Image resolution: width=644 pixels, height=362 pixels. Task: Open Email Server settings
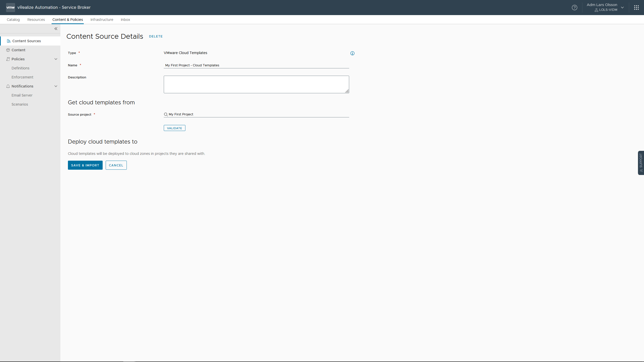pyautogui.click(x=22, y=95)
